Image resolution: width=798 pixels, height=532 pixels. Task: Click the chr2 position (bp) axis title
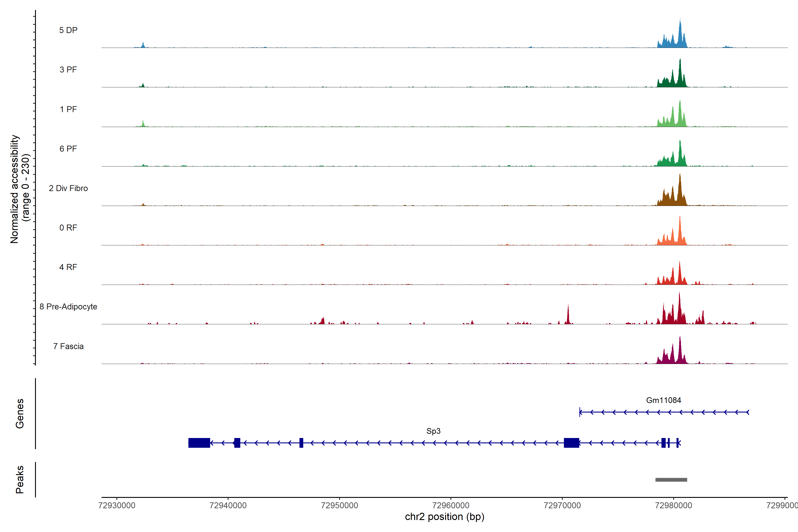click(444, 517)
